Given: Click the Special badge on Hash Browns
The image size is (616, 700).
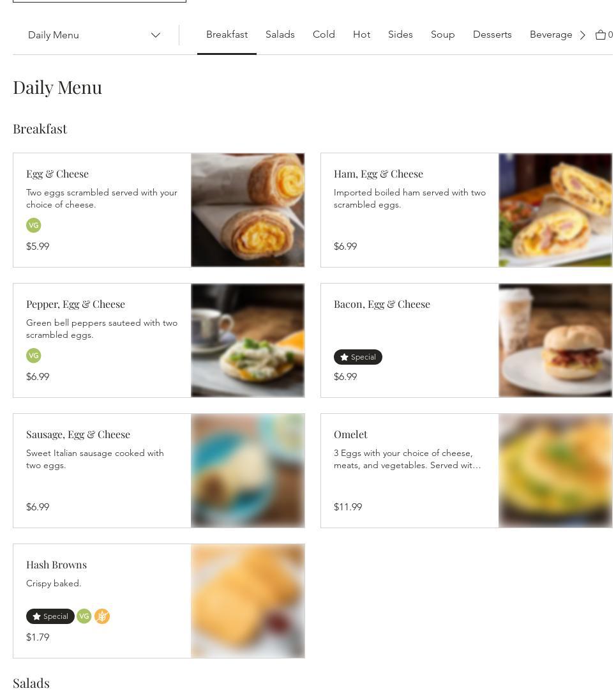Looking at the screenshot, I should pos(50,616).
